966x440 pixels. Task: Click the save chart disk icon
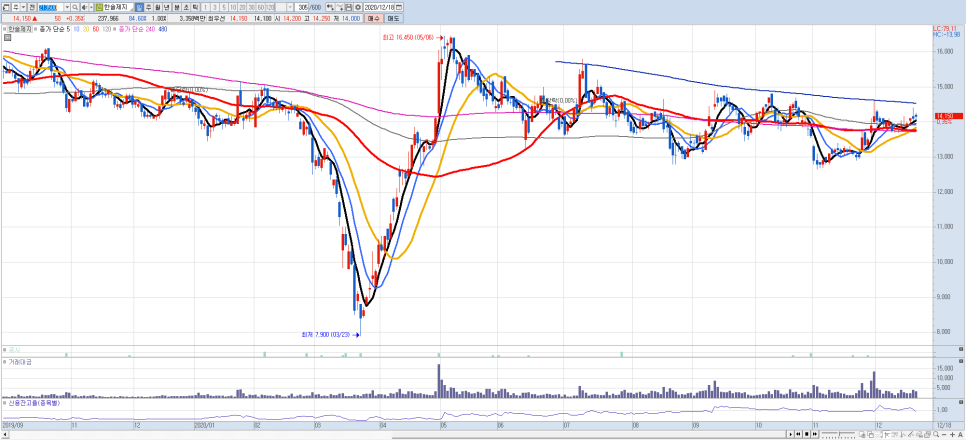click(x=349, y=7)
